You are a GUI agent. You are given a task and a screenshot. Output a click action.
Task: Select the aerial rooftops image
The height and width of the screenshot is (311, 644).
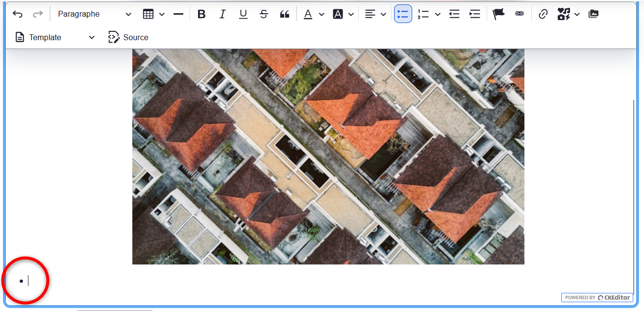click(x=328, y=157)
